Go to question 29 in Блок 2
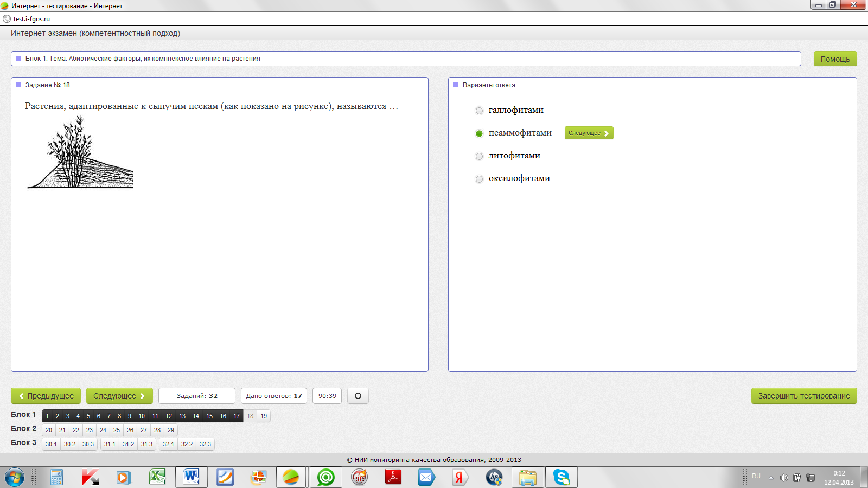This screenshot has height=488, width=868. [171, 430]
